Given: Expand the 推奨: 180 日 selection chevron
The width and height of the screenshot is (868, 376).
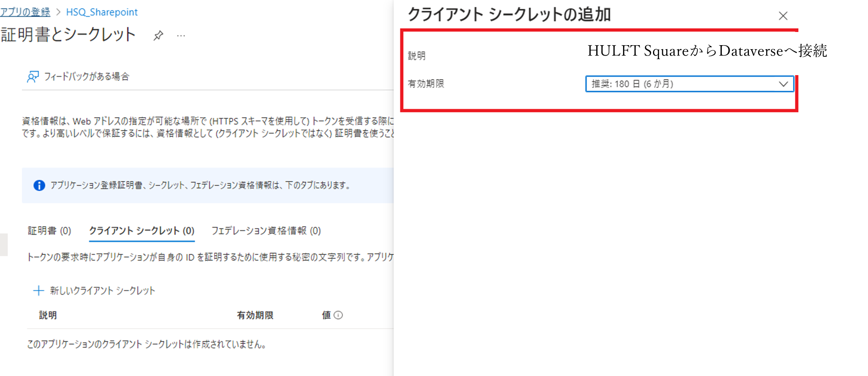Looking at the screenshot, I should (784, 84).
